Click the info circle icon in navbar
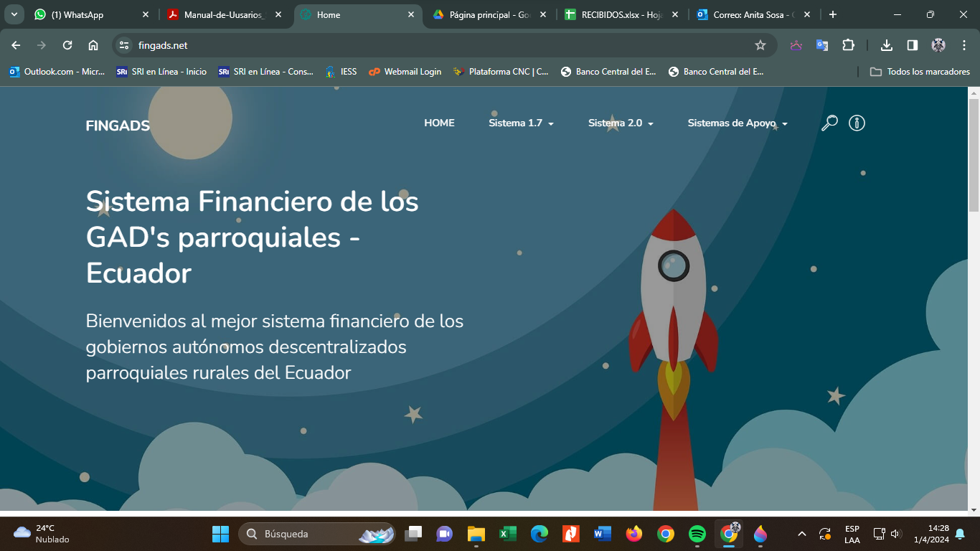This screenshot has width=980, height=551. [x=857, y=123]
